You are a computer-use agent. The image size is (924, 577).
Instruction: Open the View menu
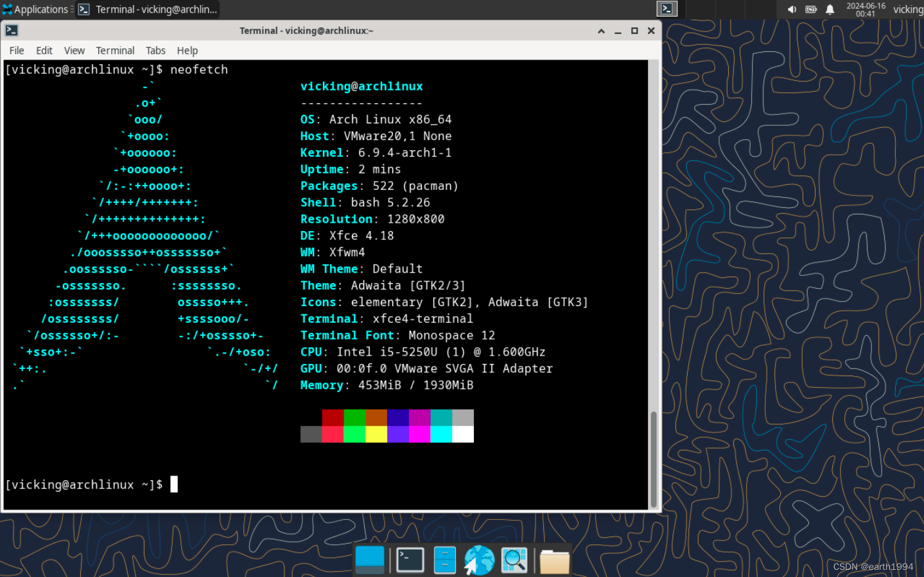(74, 51)
